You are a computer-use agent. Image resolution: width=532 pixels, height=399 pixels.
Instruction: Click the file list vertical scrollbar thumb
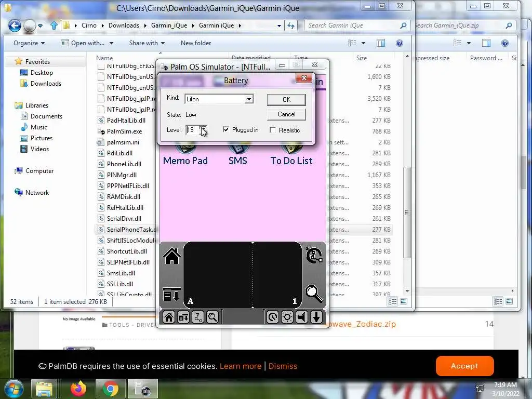pos(407,212)
